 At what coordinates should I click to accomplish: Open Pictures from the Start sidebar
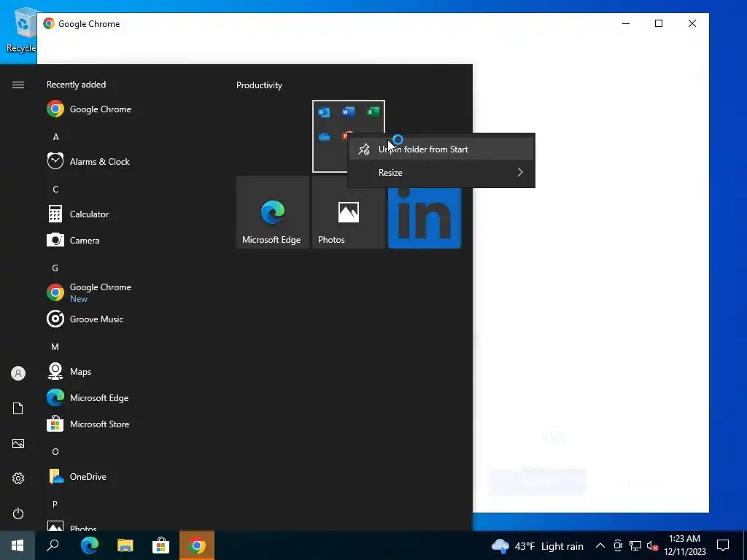pos(18,443)
